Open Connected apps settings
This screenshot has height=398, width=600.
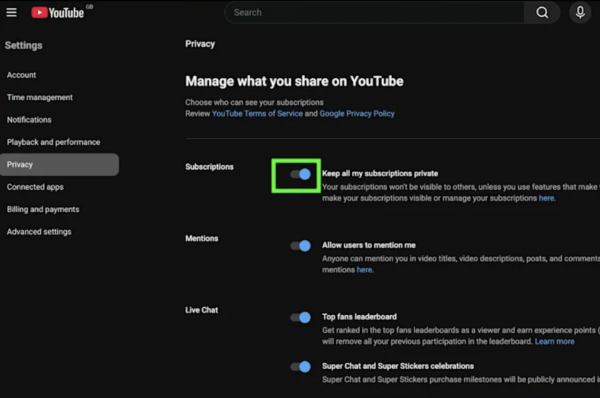click(x=35, y=187)
